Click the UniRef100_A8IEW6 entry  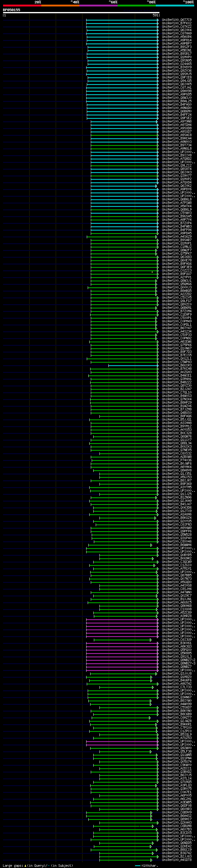(177, 342)
